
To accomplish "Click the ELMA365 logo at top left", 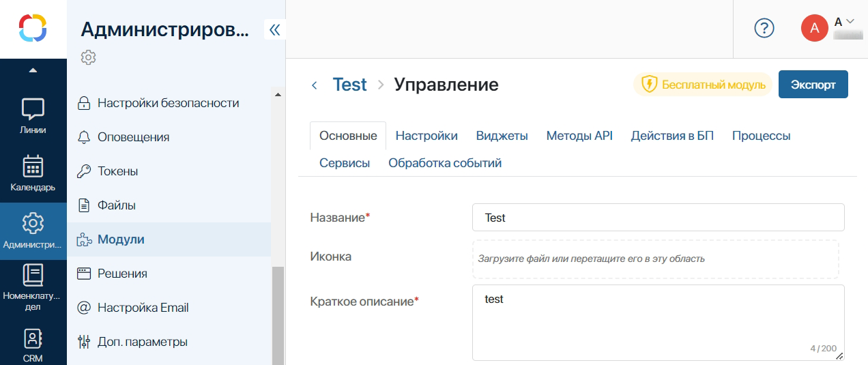I will 33,29.
